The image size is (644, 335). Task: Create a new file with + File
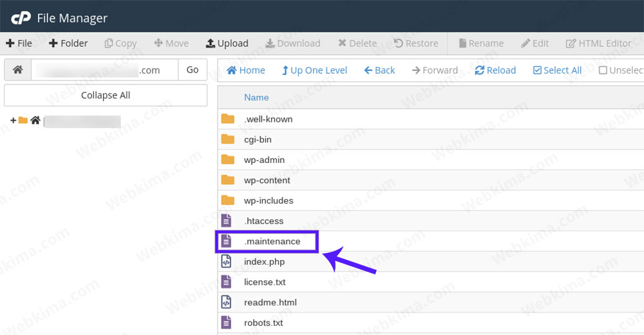coord(19,43)
